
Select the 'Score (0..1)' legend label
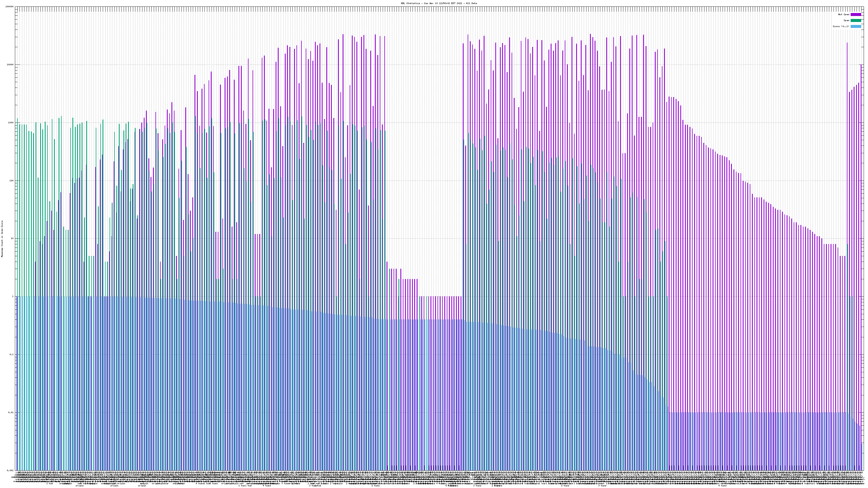tap(841, 26)
